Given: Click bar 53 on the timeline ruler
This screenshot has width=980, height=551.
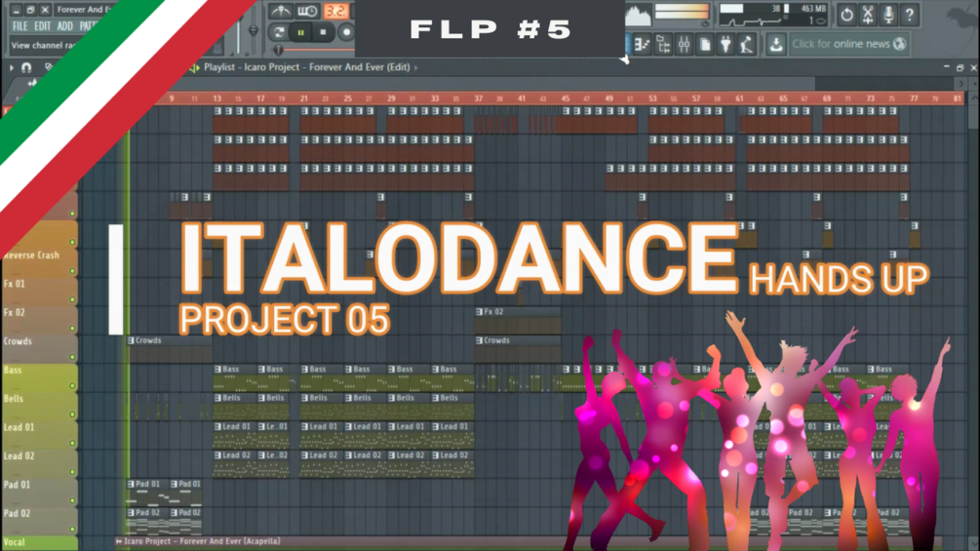Looking at the screenshot, I should pos(652,98).
